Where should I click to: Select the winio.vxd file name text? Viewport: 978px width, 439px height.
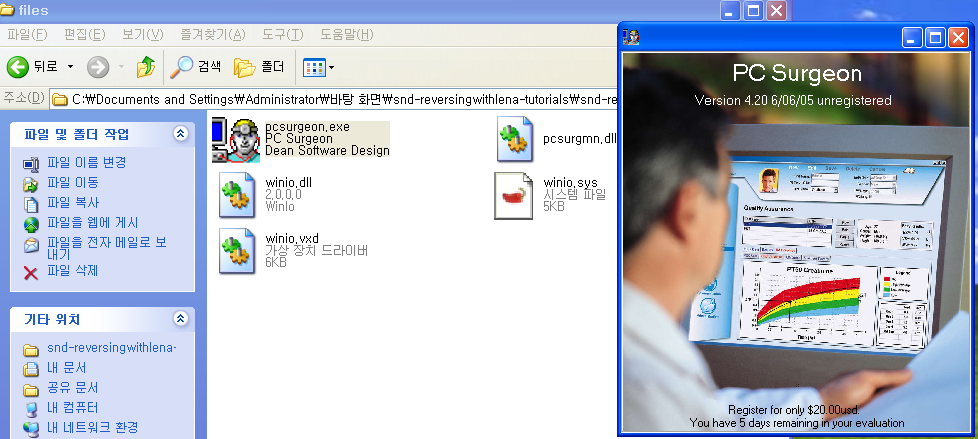292,239
